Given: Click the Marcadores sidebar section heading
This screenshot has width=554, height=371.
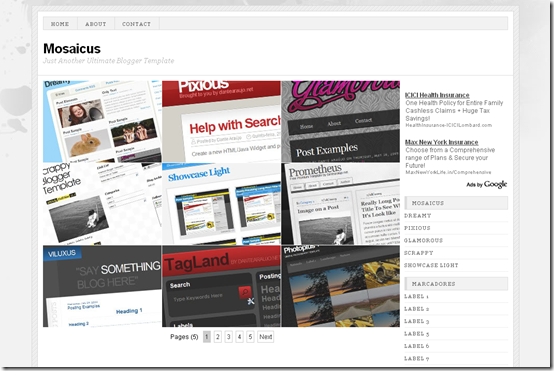Looking at the screenshot, I should pos(456,284).
